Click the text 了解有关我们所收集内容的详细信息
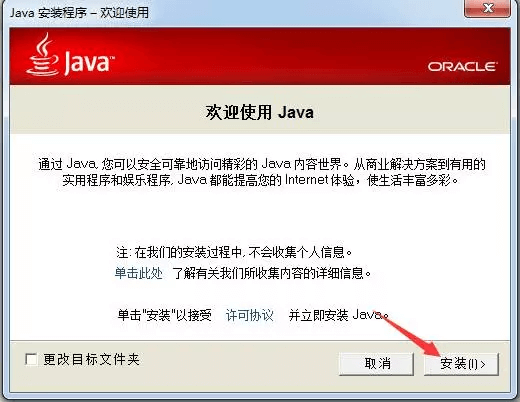Image resolution: width=520 pixels, height=402 pixels. tap(272, 273)
